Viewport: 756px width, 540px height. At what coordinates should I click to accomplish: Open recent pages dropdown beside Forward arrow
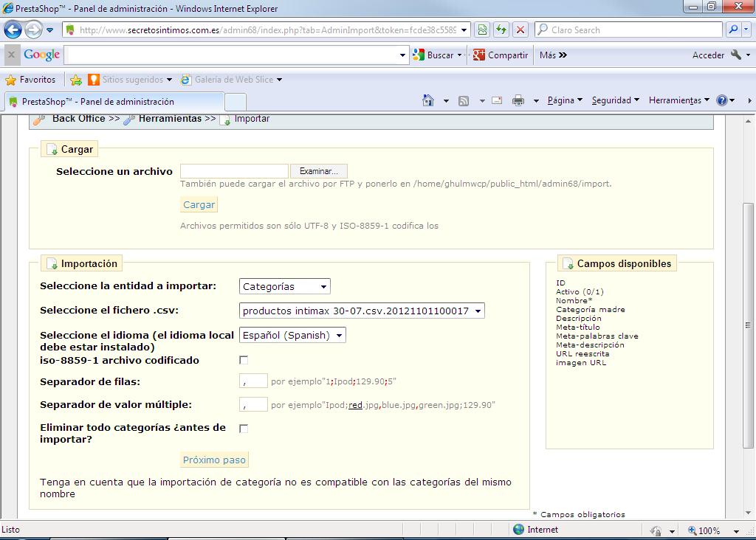tap(49, 30)
